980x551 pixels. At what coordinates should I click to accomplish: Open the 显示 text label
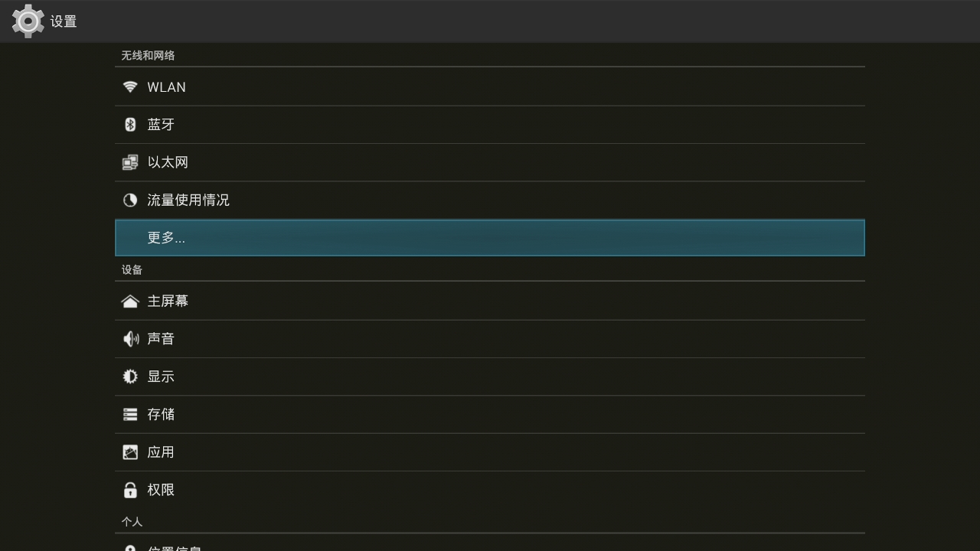[161, 377]
